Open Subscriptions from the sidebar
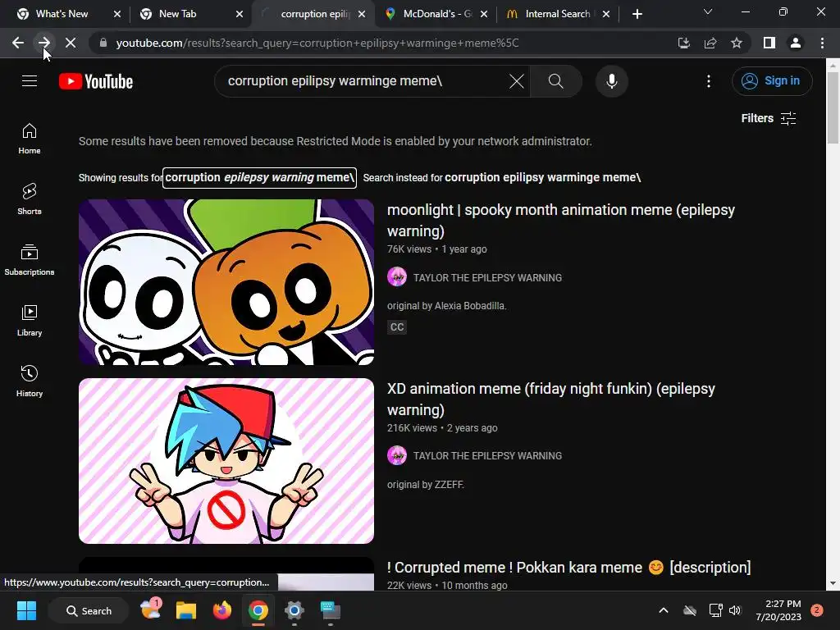Image resolution: width=840 pixels, height=630 pixels. tap(30, 260)
